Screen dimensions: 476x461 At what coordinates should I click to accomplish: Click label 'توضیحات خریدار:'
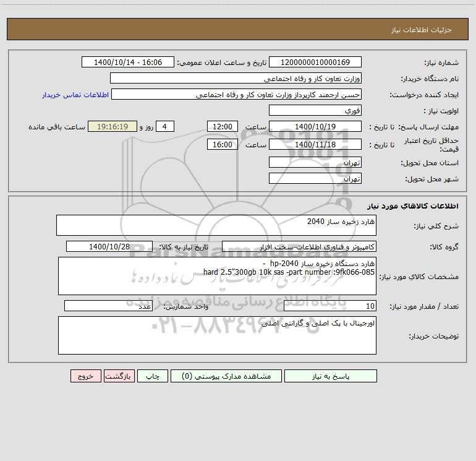click(x=433, y=337)
